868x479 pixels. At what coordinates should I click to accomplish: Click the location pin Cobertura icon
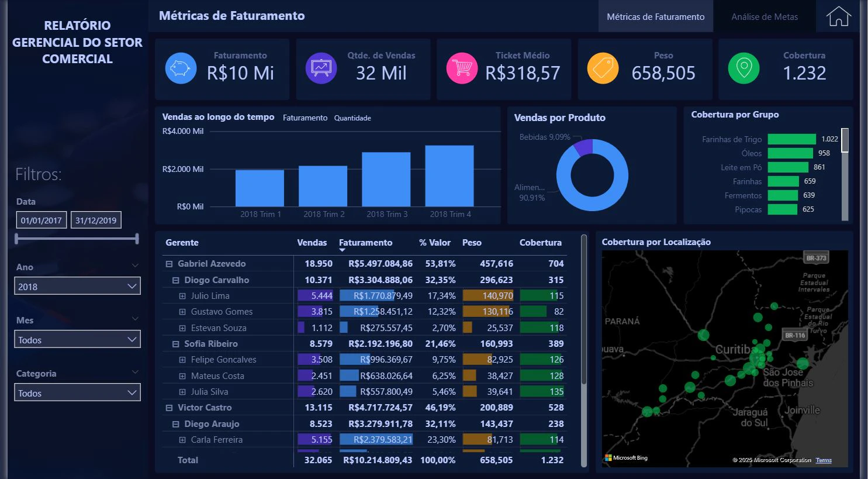[743, 68]
